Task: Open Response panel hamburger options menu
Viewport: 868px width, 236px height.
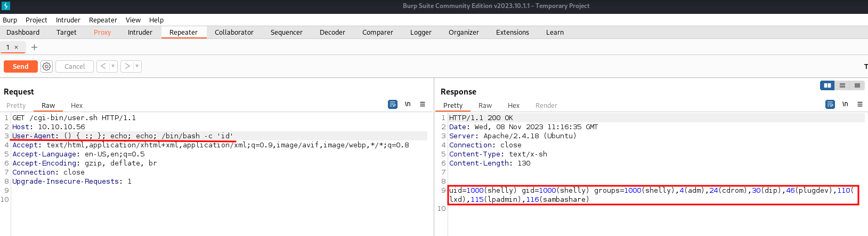Action: click(x=860, y=104)
